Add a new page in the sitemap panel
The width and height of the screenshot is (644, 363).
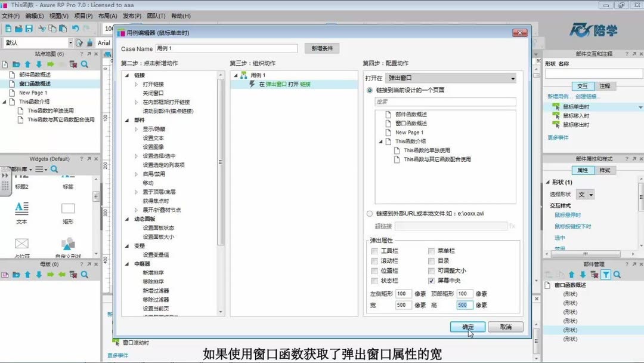click(x=6, y=63)
